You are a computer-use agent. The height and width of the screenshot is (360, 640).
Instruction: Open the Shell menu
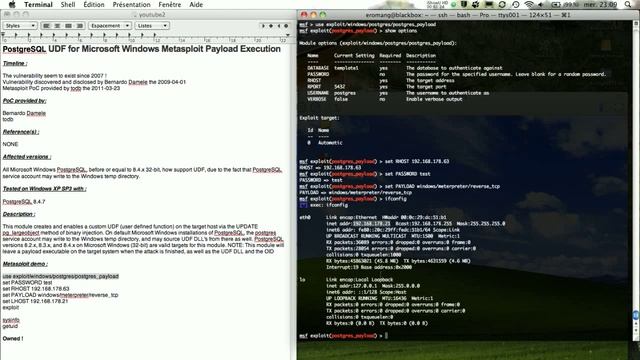tap(68, 4)
